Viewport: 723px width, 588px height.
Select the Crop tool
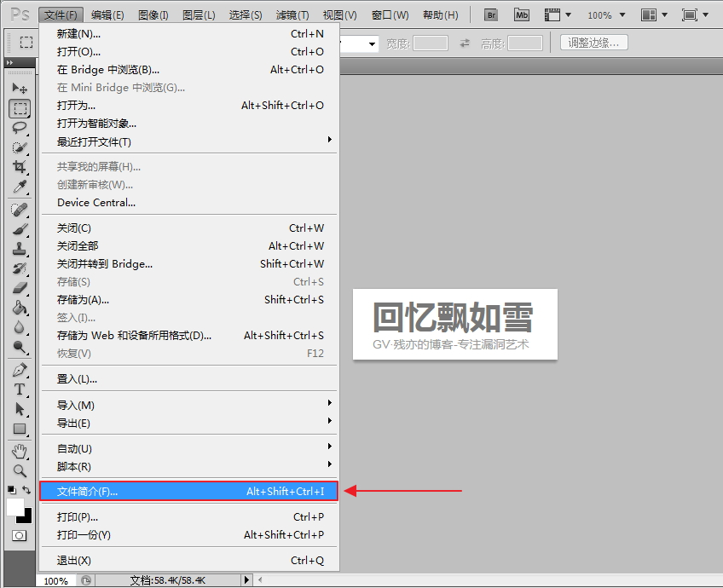(x=20, y=167)
